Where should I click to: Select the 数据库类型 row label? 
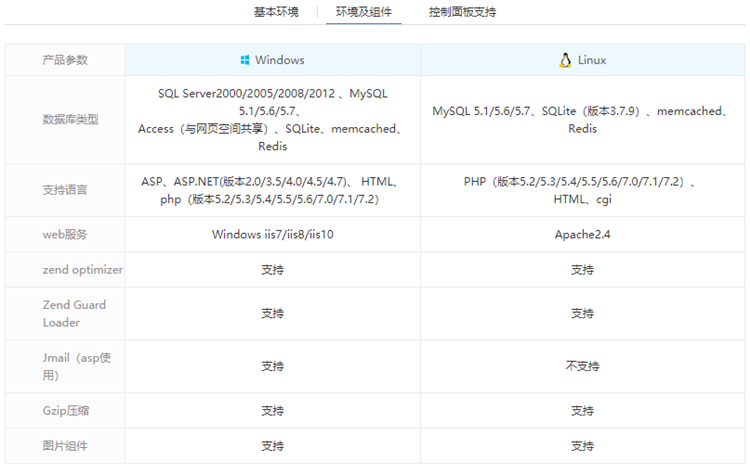[x=71, y=120]
